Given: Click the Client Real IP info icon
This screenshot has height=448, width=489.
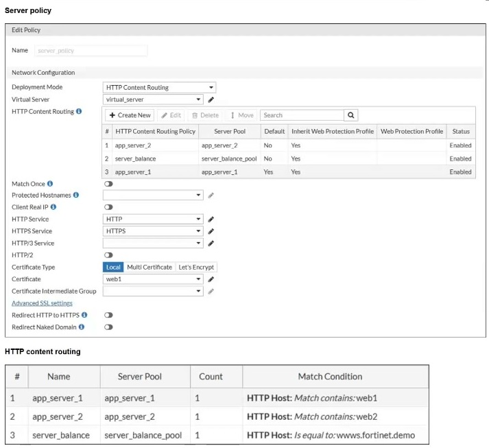Looking at the screenshot, I should [53, 207].
